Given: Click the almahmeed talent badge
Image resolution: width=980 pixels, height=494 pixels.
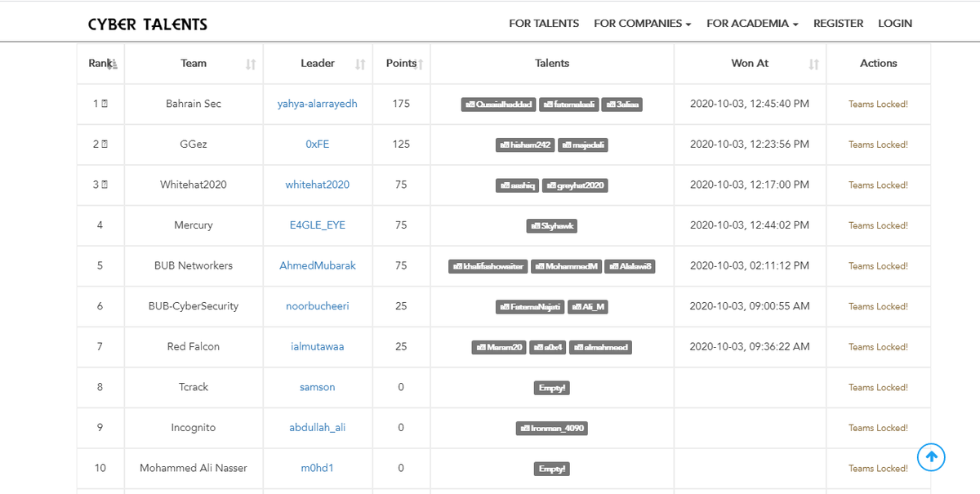Looking at the screenshot, I should click(601, 347).
